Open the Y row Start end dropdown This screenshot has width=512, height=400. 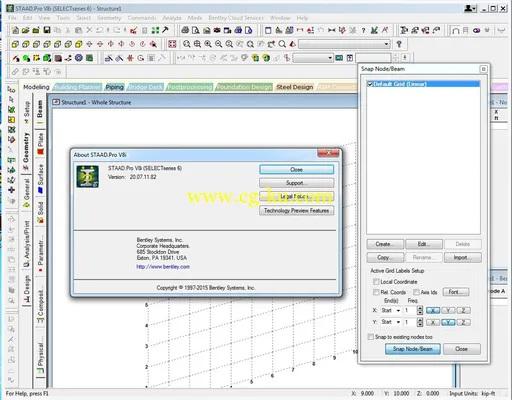tap(398, 322)
